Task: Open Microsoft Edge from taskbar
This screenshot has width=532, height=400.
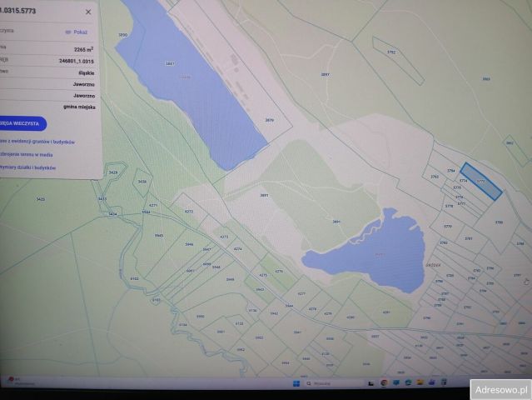Action: point(408,382)
